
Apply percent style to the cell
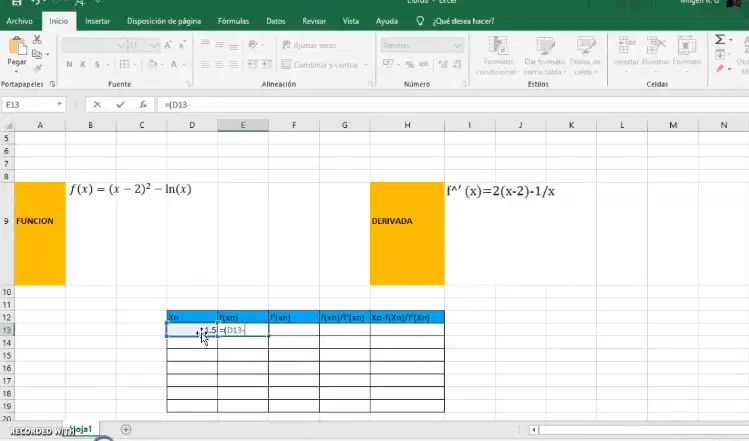[x=410, y=64]
